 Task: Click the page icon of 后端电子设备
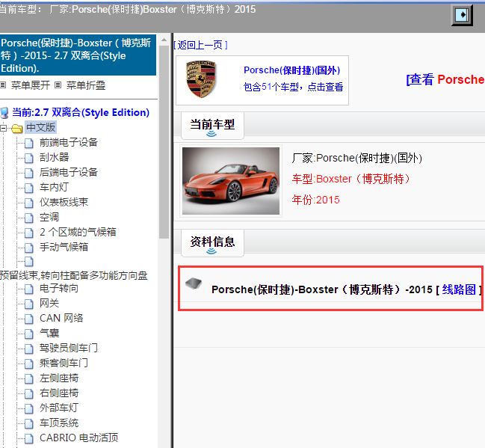[x=28, y=173]
